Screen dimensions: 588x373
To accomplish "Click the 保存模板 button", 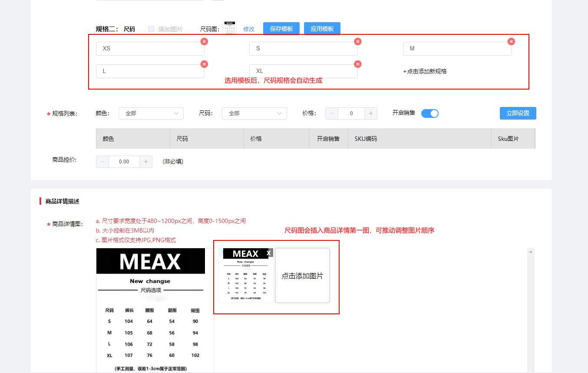I will click(x=281, y=29).
